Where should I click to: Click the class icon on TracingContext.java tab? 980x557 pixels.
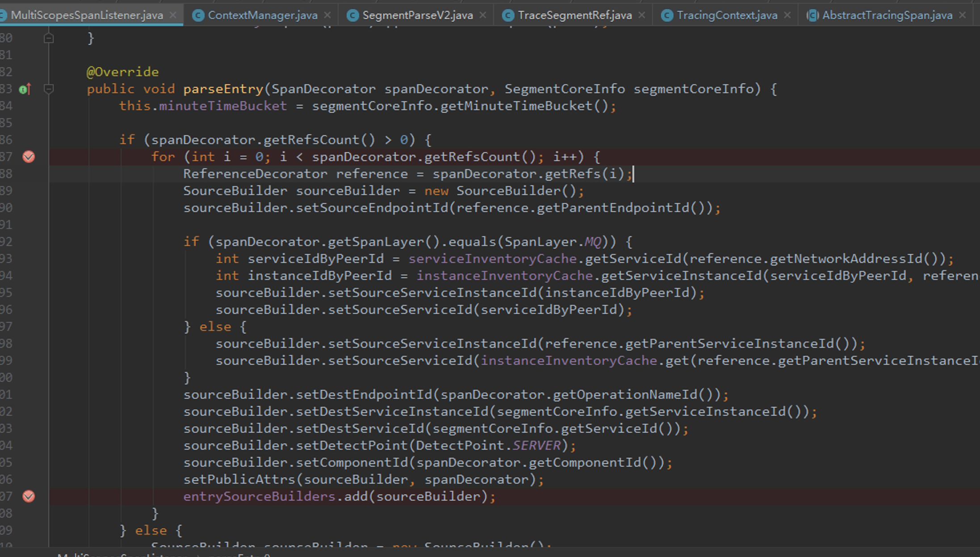pos(667,15)
